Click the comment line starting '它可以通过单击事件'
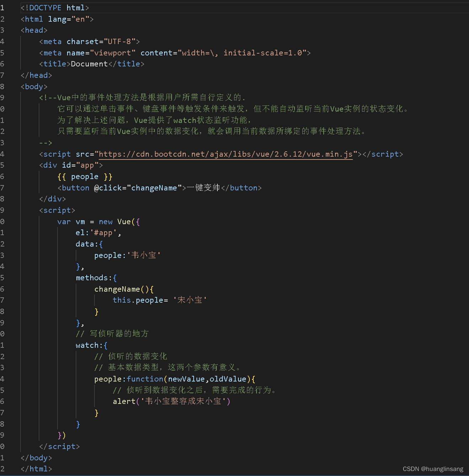Image resolution: width=469 pixels, height=476 pixels. pos(233,109)
